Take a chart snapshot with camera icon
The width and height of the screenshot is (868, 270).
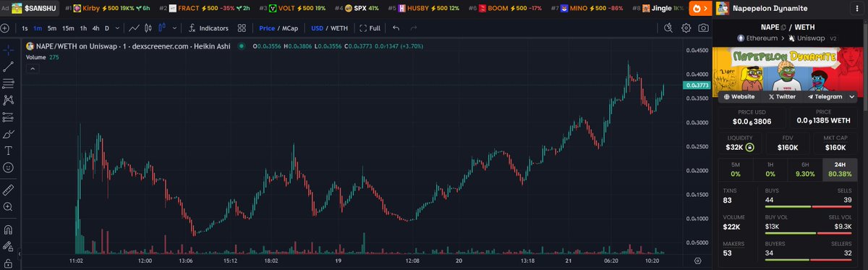click(703, 28)
